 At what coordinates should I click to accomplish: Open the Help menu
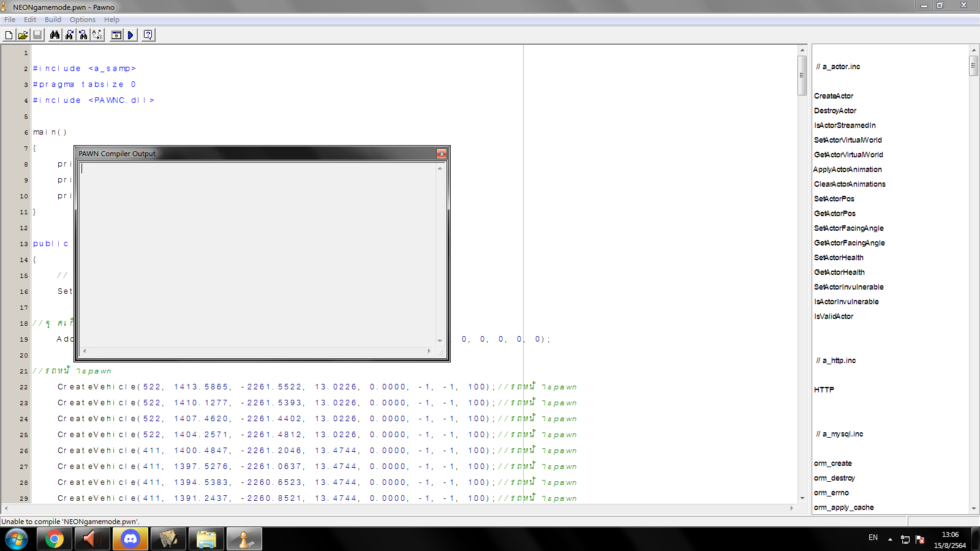point(111,20)
